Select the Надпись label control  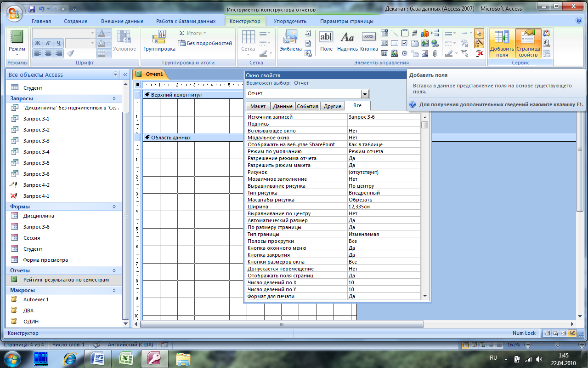(x=347, y=41)
